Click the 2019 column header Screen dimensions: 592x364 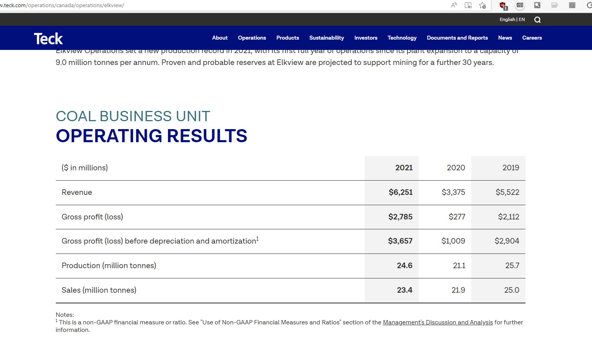511,168
